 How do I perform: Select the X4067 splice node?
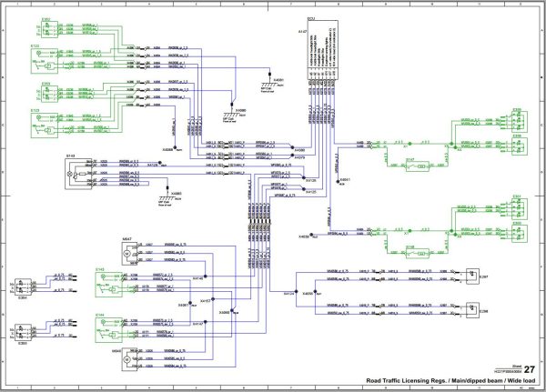coord(190,303)
